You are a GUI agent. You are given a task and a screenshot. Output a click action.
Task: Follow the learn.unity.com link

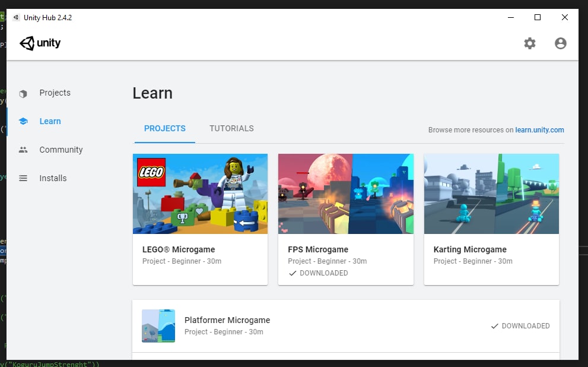point(539,130)
